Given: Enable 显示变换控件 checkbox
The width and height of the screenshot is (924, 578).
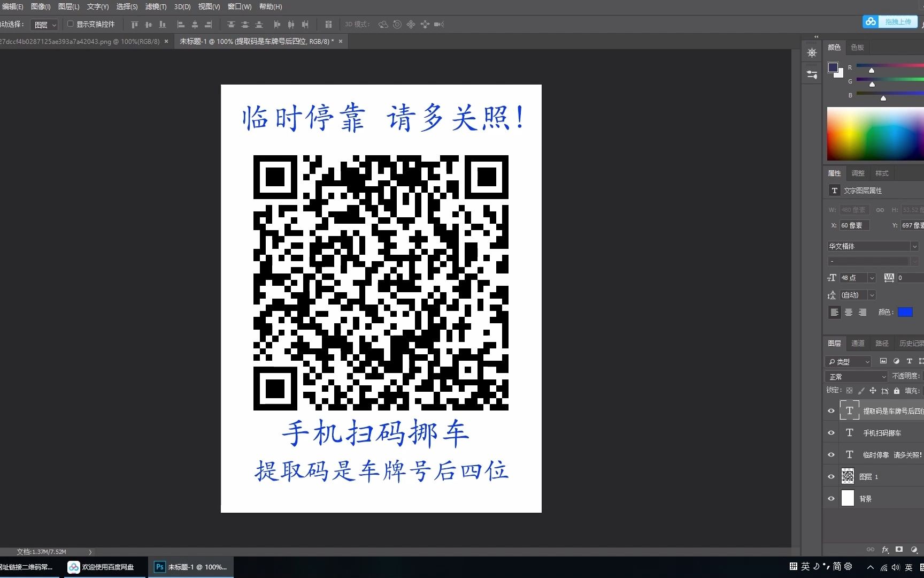Looking at the screenshot, I should pyautogui.click(x=70, y=24).
